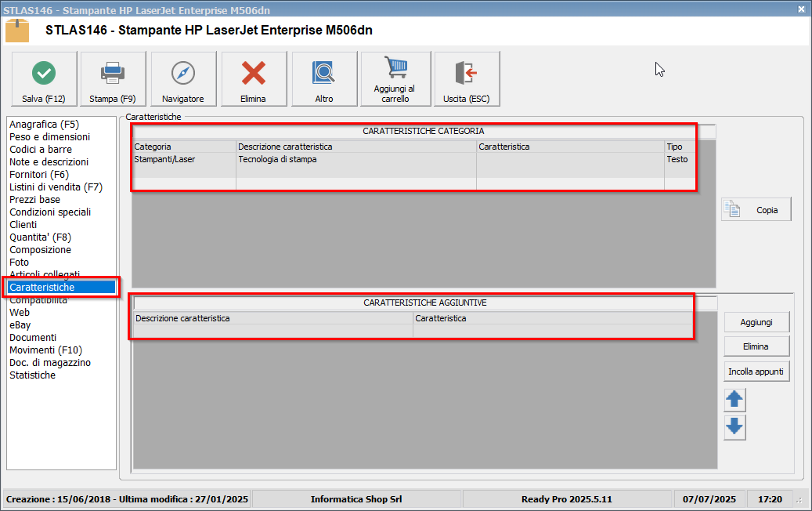Delete the item with the red Elimina X
The width and height of the screenshot is (812, 511).
point(254,79)
